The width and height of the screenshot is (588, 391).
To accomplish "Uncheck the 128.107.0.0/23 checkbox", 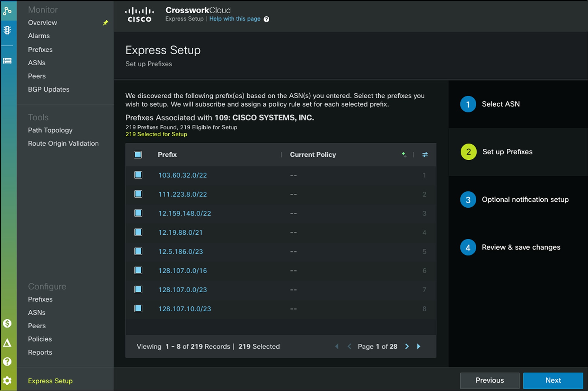I will 138,289.
